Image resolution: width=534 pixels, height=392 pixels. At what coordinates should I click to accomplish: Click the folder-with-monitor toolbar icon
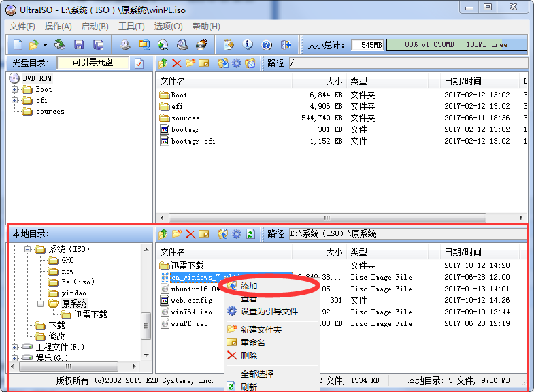(x=144, y=45)
